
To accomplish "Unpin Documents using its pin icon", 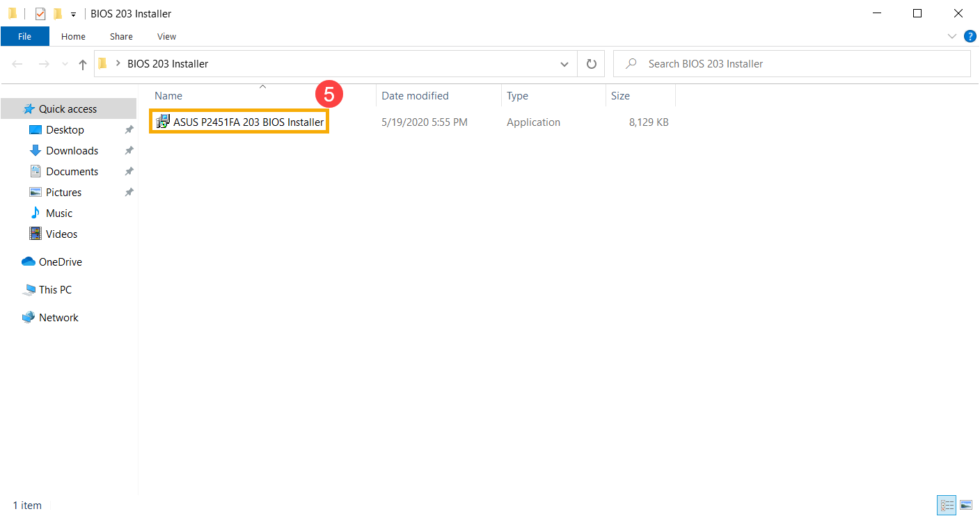I will tap(129, 172).
